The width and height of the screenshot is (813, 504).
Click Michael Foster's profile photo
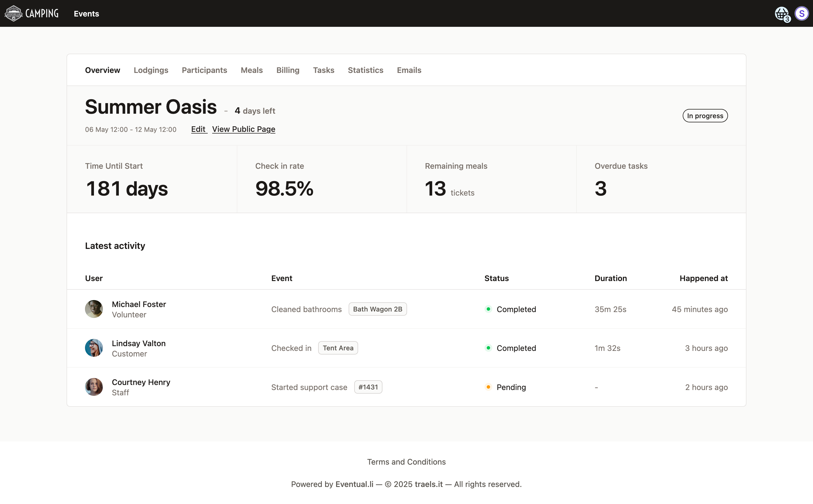point(94,309)
